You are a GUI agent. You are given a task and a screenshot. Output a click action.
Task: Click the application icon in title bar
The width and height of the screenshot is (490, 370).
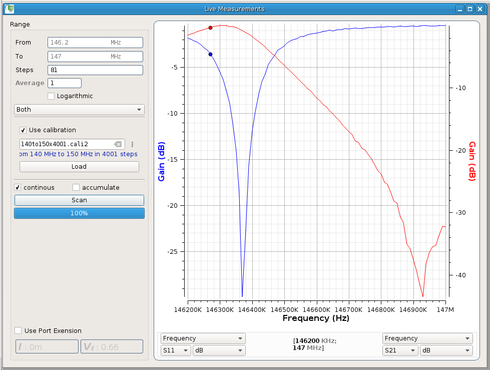point(9,9)
